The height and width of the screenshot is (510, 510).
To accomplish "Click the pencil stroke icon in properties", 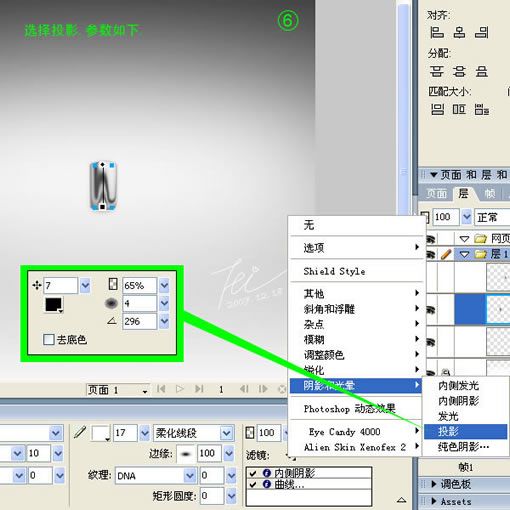I will click(80, 432).
